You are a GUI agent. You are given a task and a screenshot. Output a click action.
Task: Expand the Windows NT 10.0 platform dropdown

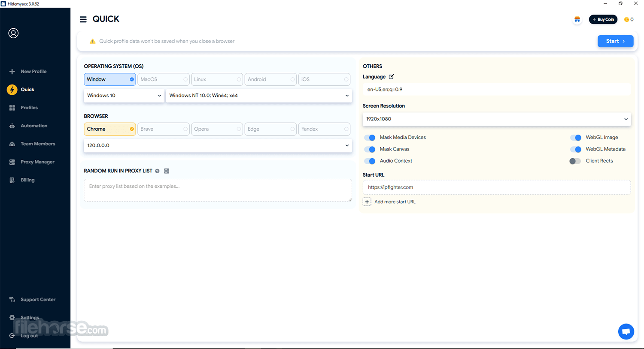click(x=259, y=96)
